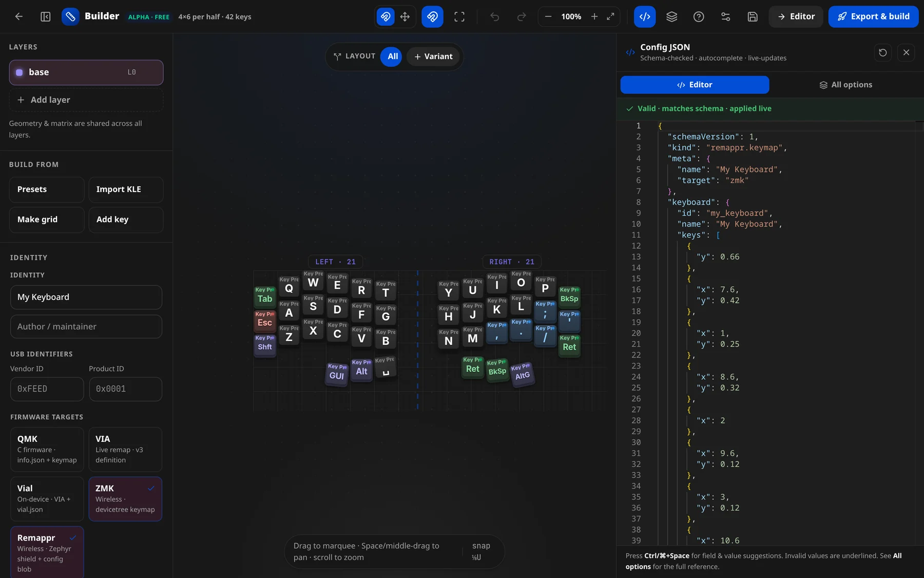The width and height of the screenshot is (924, 578).
Task: Click the back arrow in the top bar
Action: click(19, 16)
